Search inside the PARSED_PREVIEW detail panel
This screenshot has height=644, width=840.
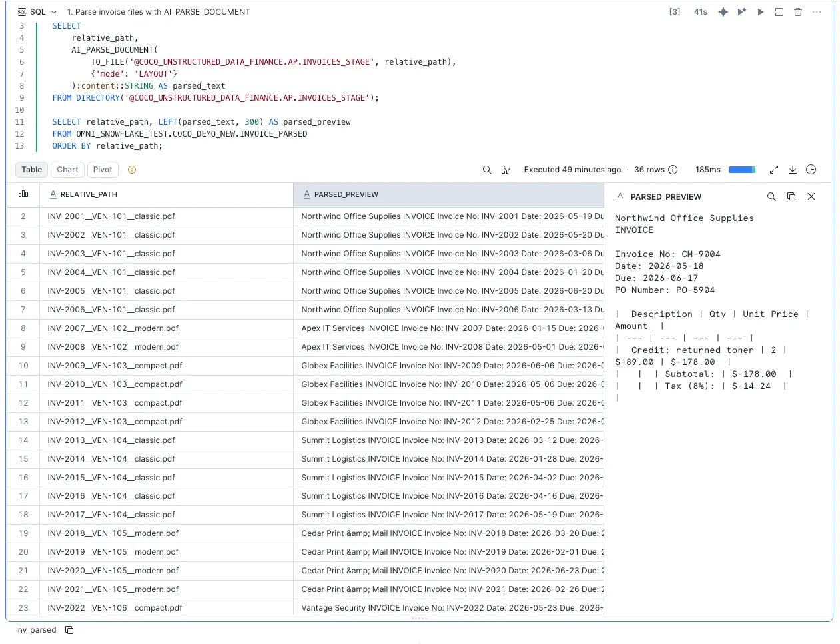(x=771, y=196)
